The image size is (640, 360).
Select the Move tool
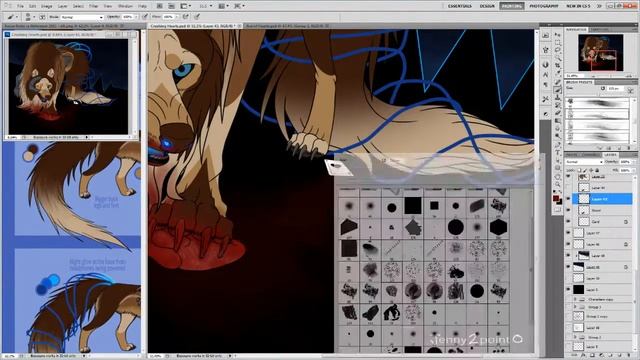click(x=558, y=35)
